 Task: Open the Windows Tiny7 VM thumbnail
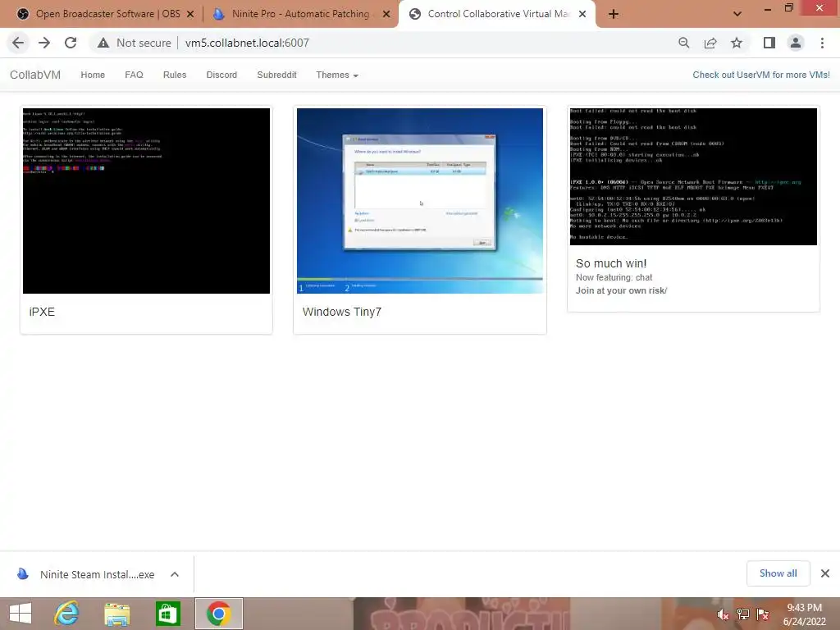[x=420, y=201]
